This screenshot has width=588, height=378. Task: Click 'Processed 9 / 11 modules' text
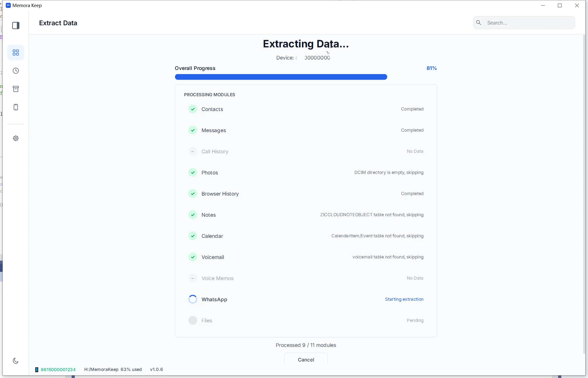pyautogui.click(x=306, y=345)
